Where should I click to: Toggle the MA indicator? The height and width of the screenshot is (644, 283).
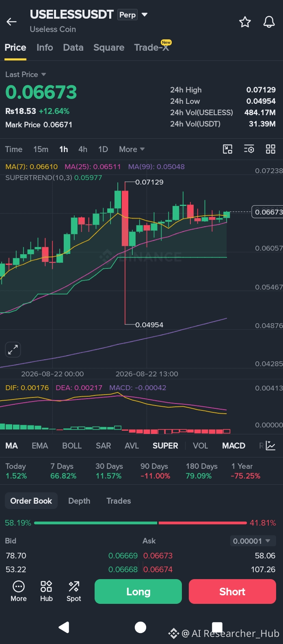tap(12, 446)
